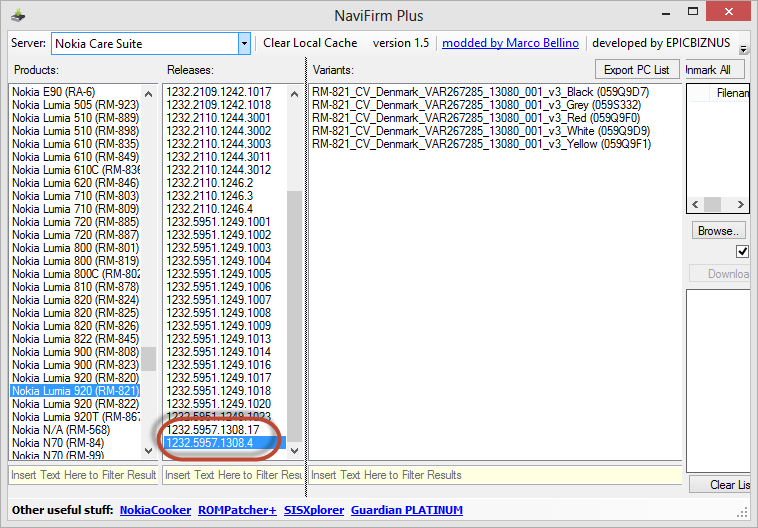
Task: Select Nokia Lumia 800 (RM-801) product
Action: pyautogui.click(x=75, y=248)
